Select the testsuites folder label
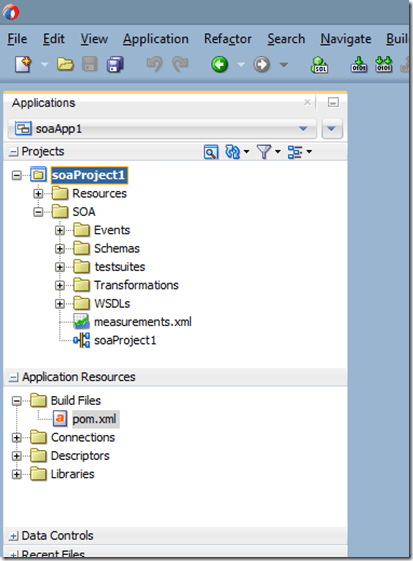Image resolution: width=413 pixels, height=561 pixels. point(120,267)
